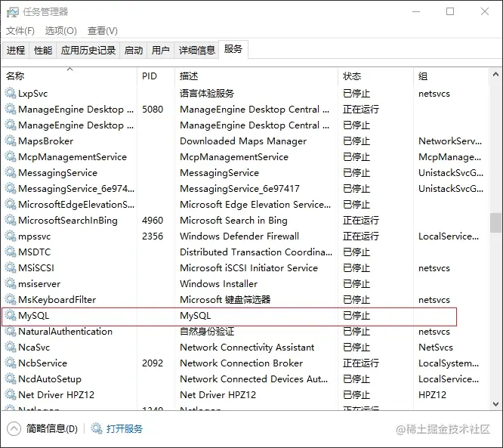Screen dimensions: 503x448
Task: Select the 服务 tab
Action: pos(233,49)
